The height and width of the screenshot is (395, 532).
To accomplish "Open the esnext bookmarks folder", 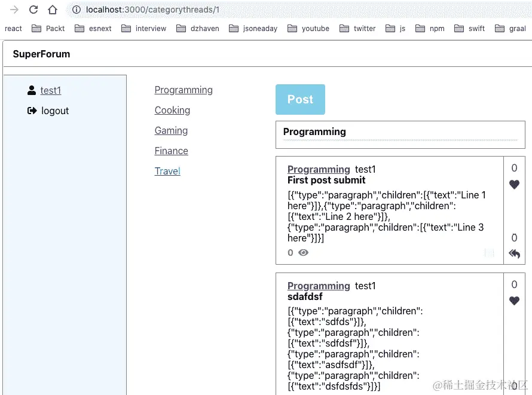I will coord(93,29).
